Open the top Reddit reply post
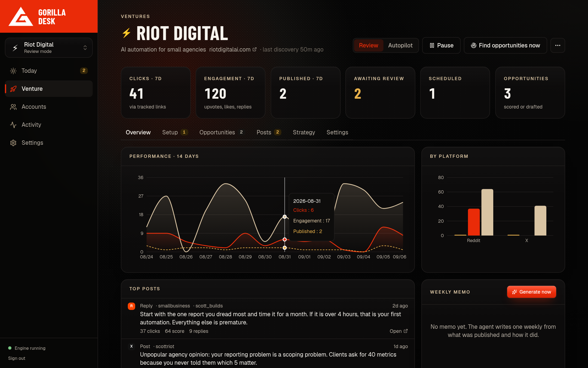This screenshot has height=368, width=588. click(x=399, y=331)
